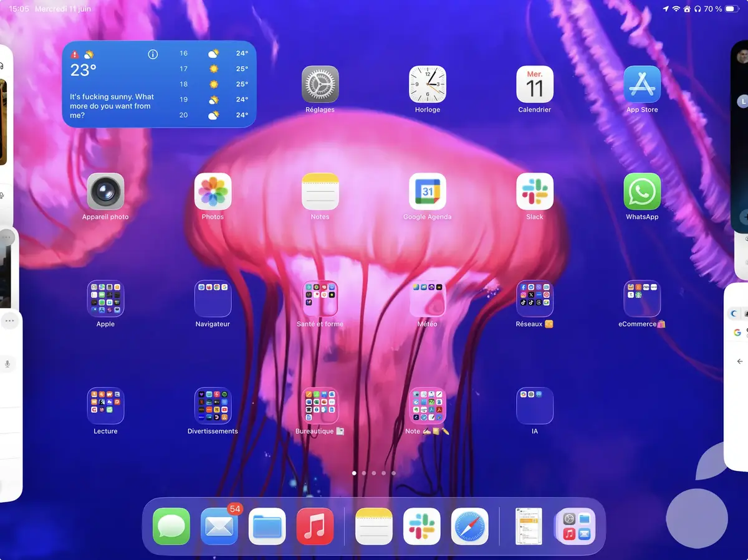
Task: Open the recent document thumbnail in dock
Action: click(529, 526)
